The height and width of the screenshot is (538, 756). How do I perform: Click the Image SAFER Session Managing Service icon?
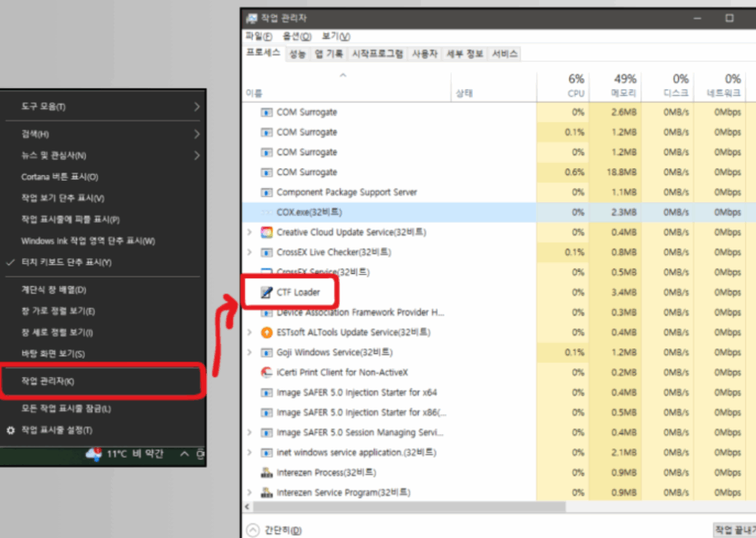[266, 432]
